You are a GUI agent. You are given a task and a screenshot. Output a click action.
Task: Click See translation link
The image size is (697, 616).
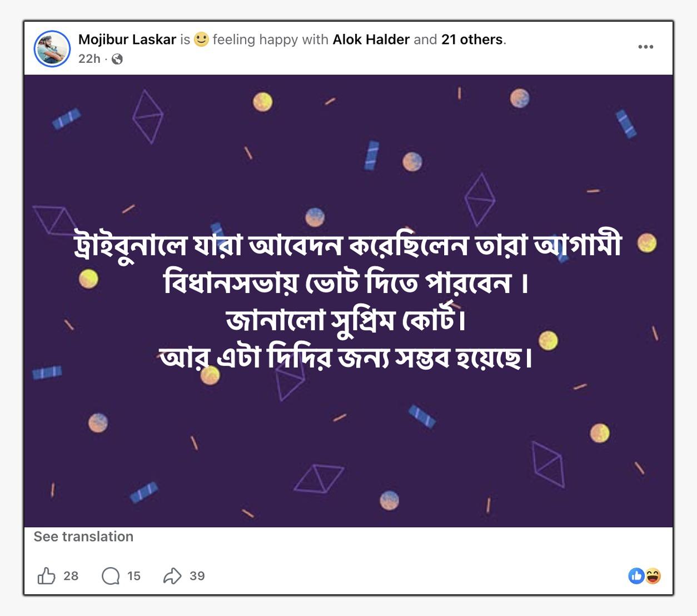tap(83, 536)
